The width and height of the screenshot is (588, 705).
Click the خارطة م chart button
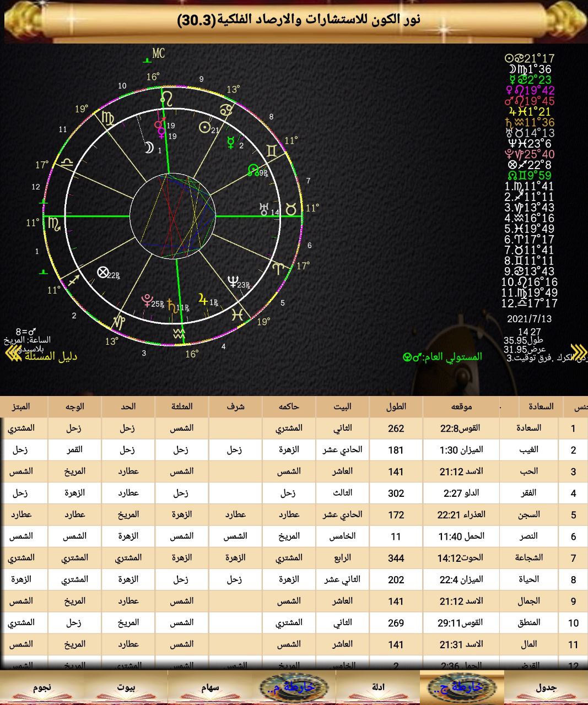[294, 687]
